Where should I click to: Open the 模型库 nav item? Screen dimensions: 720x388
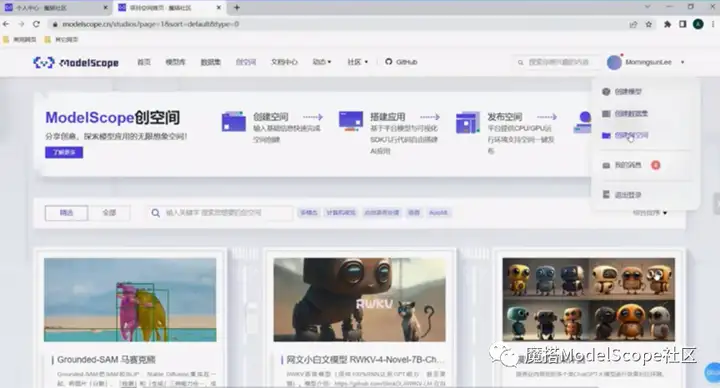coord(175,62)
